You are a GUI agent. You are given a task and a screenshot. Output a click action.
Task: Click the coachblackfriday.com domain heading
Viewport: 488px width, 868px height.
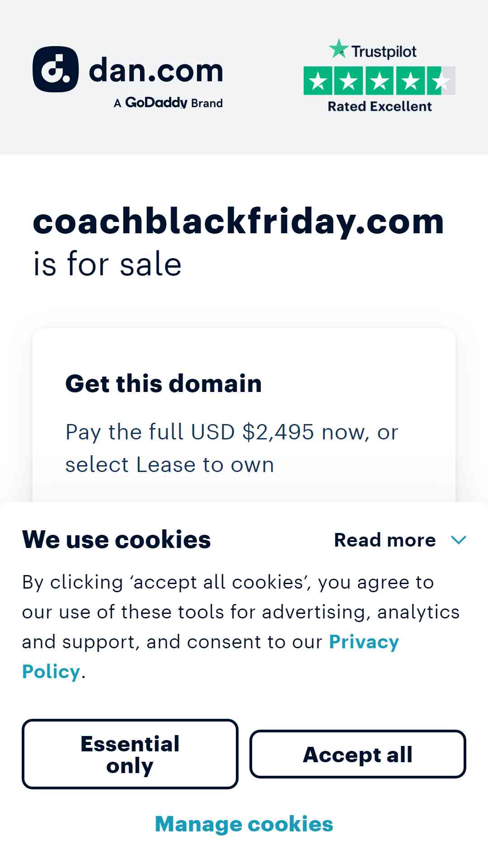tap(239, 222)
